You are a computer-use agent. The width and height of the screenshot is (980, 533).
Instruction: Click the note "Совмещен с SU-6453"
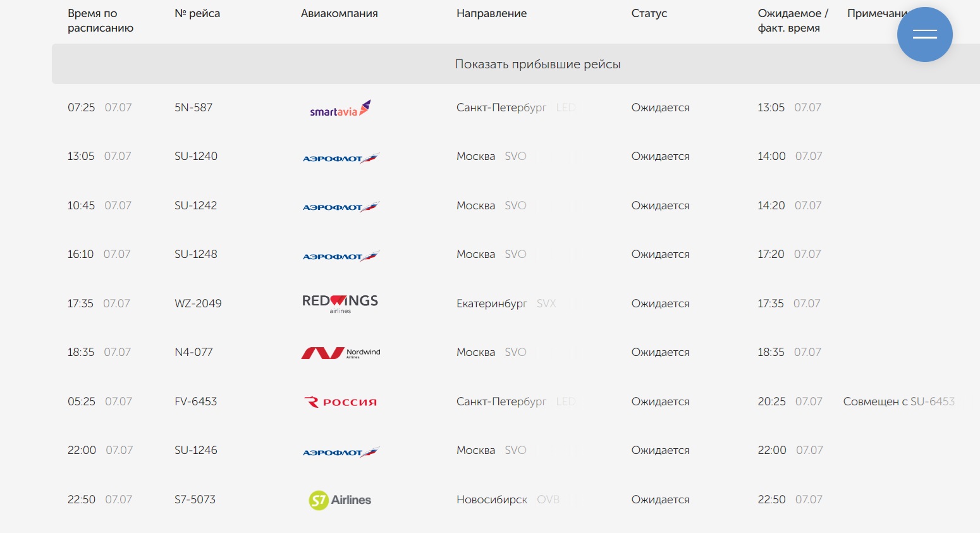(x=898, y=401)
